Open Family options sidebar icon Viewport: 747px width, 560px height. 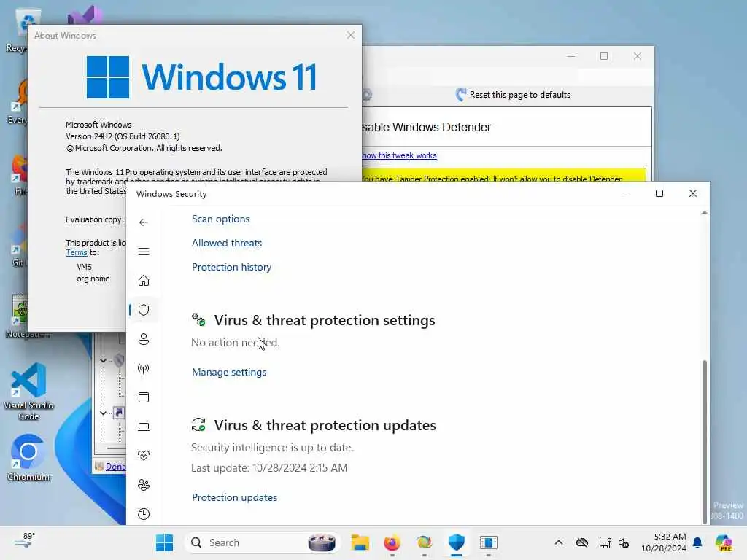click(x=144, y=485)
